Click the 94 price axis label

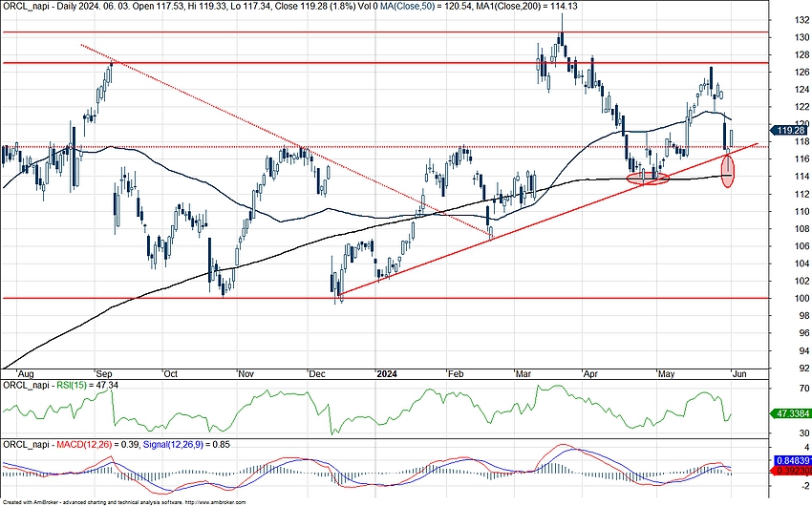tap(804, 350)
